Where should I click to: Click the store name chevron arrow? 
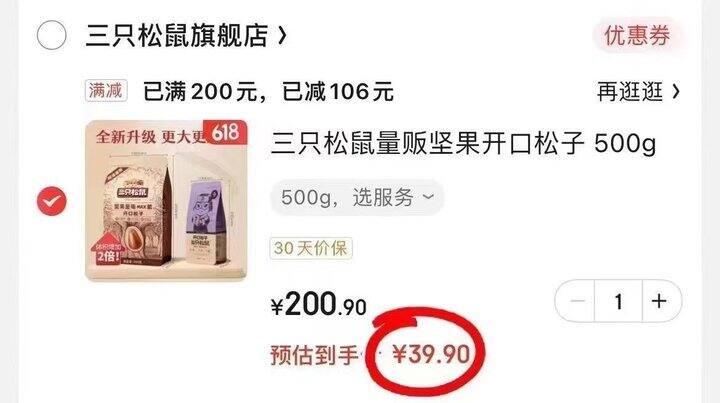coord(282,36)
